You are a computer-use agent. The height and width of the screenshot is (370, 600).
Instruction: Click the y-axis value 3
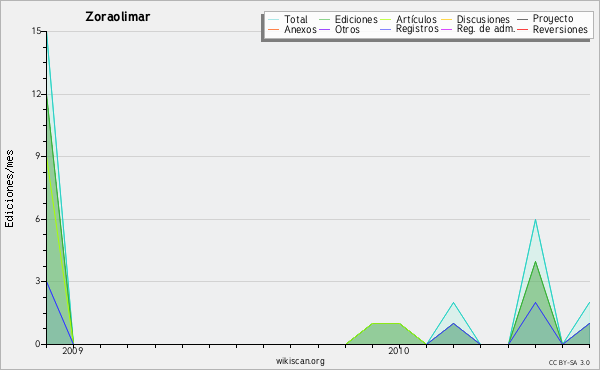[38, 281]
